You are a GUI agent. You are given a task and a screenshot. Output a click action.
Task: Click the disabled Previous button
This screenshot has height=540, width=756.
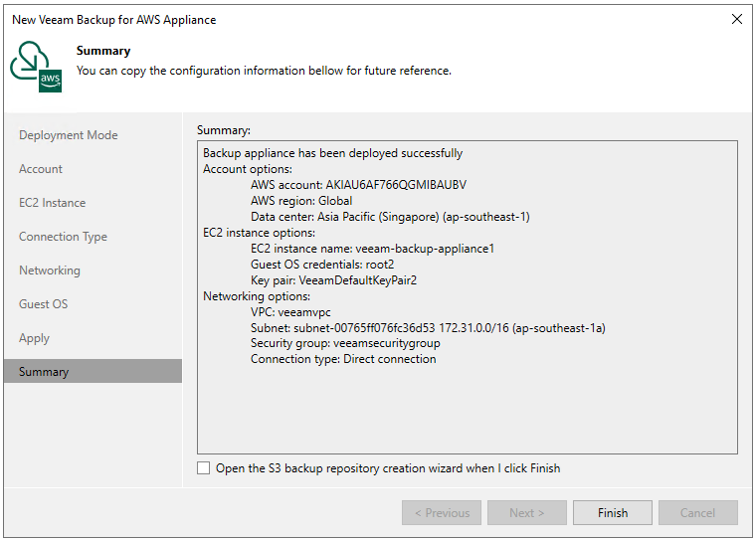(442, 513)
